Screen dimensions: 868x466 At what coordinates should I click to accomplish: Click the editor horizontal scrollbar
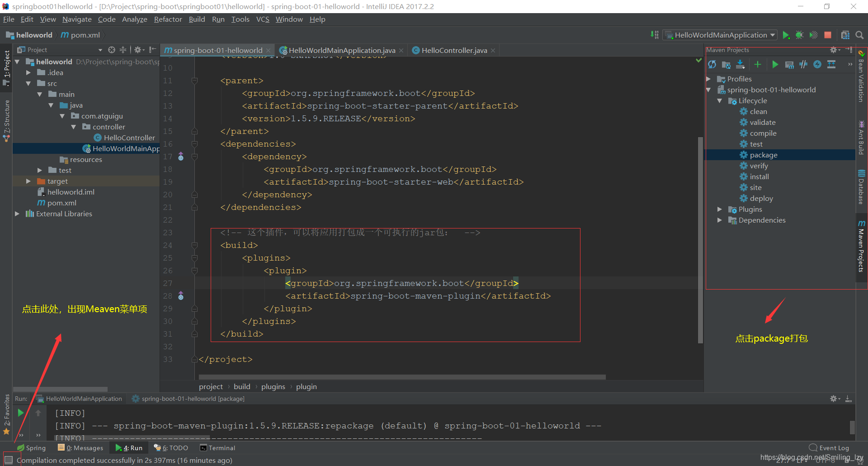click(x=402, y=377)
